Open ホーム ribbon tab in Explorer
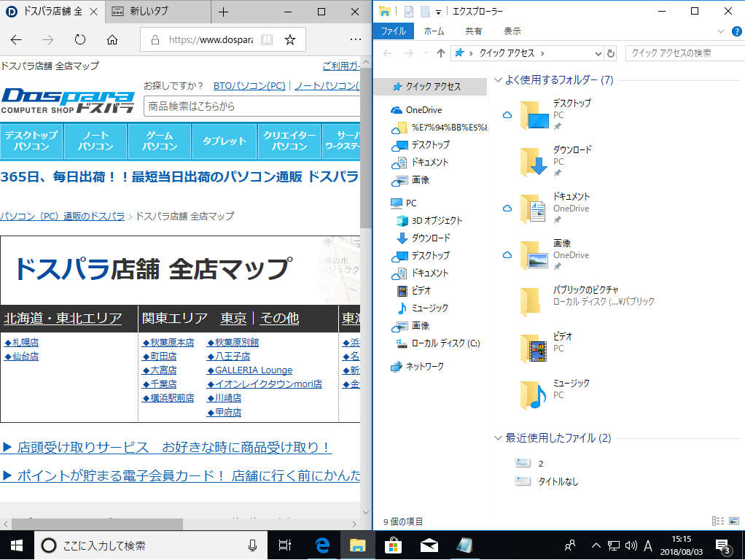 (434, 31)
